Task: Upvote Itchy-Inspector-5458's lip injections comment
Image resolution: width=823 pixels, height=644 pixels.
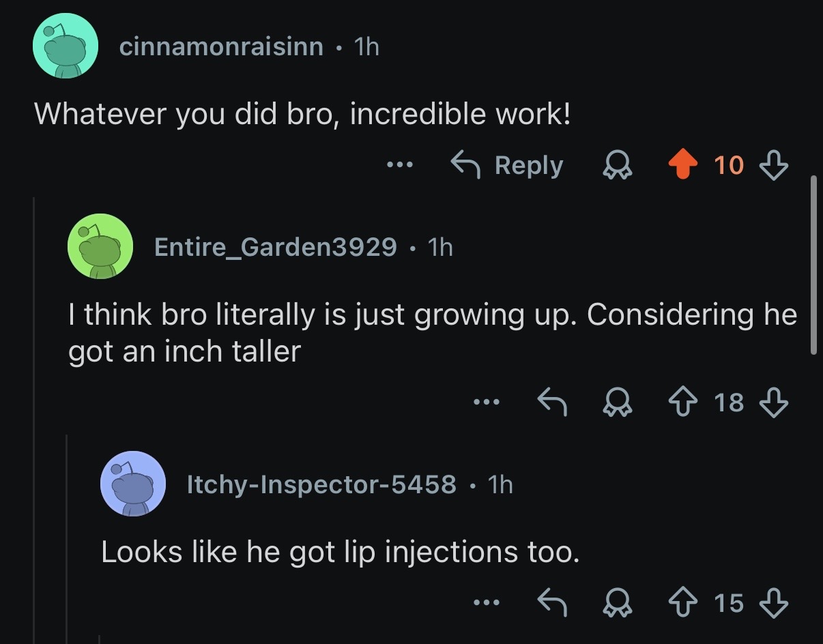Action: (x=684, y=602)
